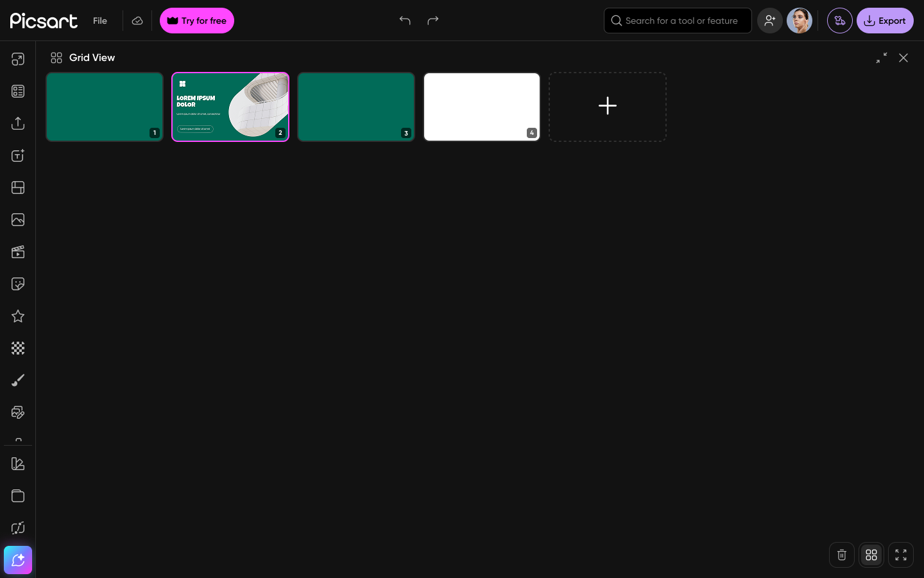924x578 pixels.
Task: Open the Stickers panel
Action: click(x=18, y=284)
